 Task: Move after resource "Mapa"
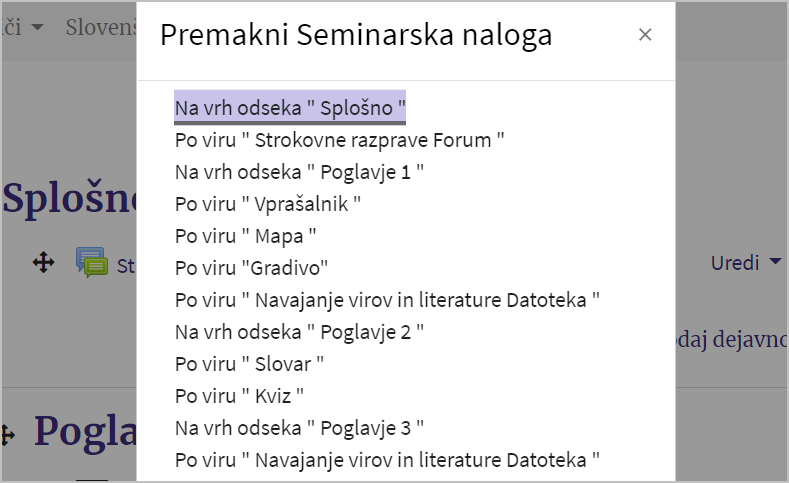(246, 236)
